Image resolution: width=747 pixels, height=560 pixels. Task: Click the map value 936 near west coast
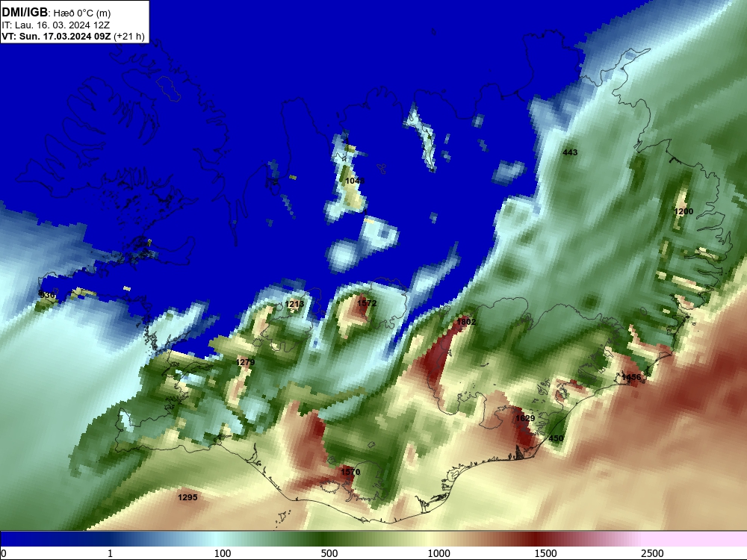pyautogui.click(x=47, y=295)
